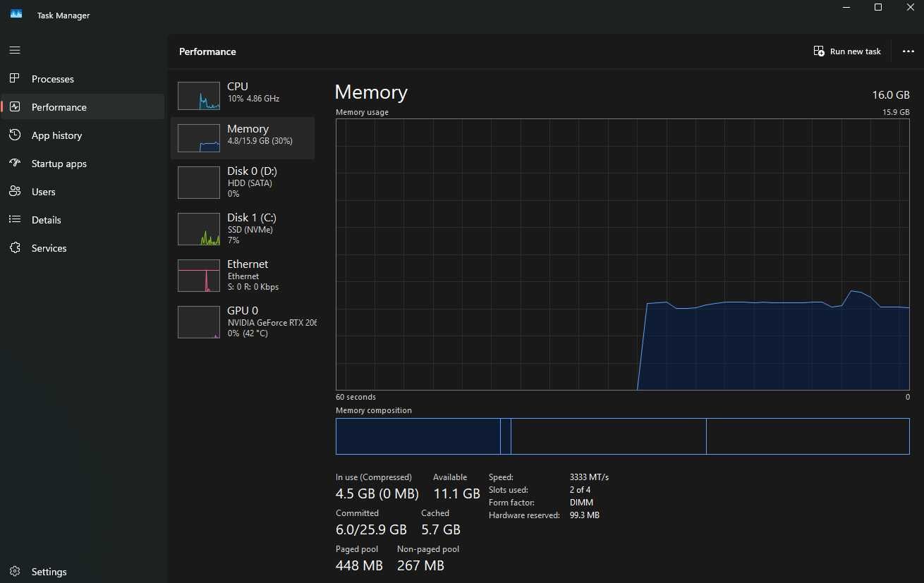Select Memory resource label
Image resolution: width=924 pixels, height=583 pixels.
click(248, 129)
